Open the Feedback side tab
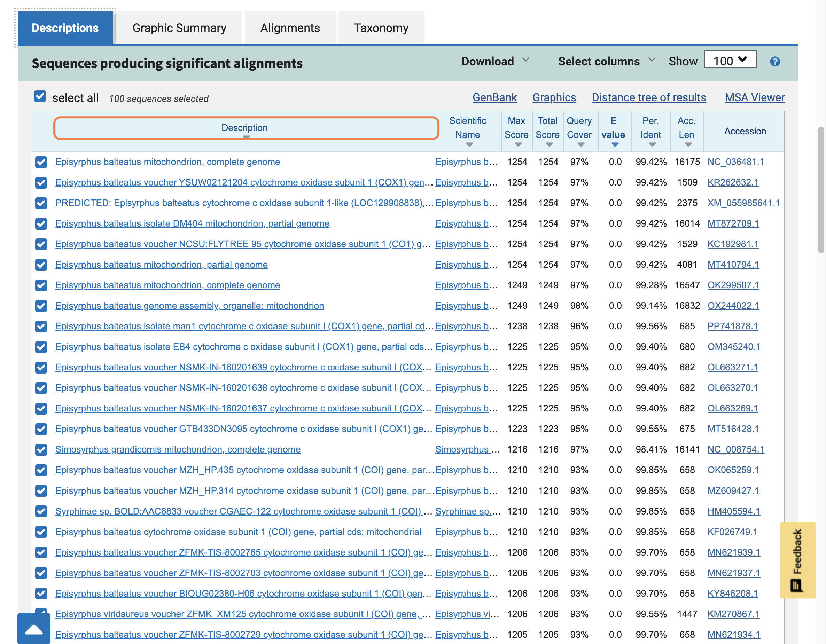 click(x=797, y=560)
